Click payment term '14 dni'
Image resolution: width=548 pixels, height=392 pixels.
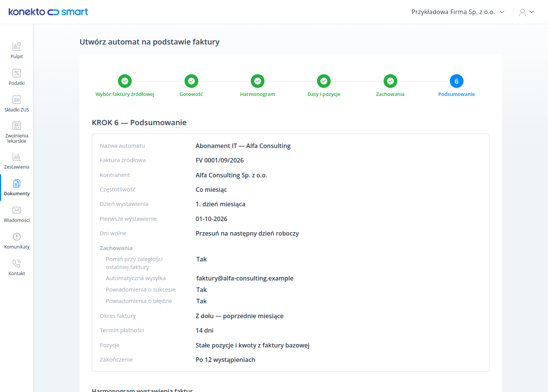tap(204, 330)
